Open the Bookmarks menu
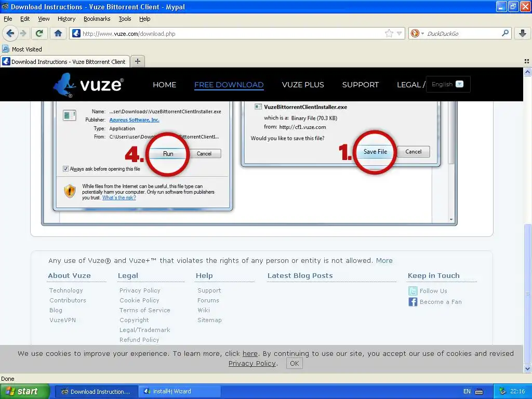This screenshot has width=532, height=399. (x=97, y=19)
